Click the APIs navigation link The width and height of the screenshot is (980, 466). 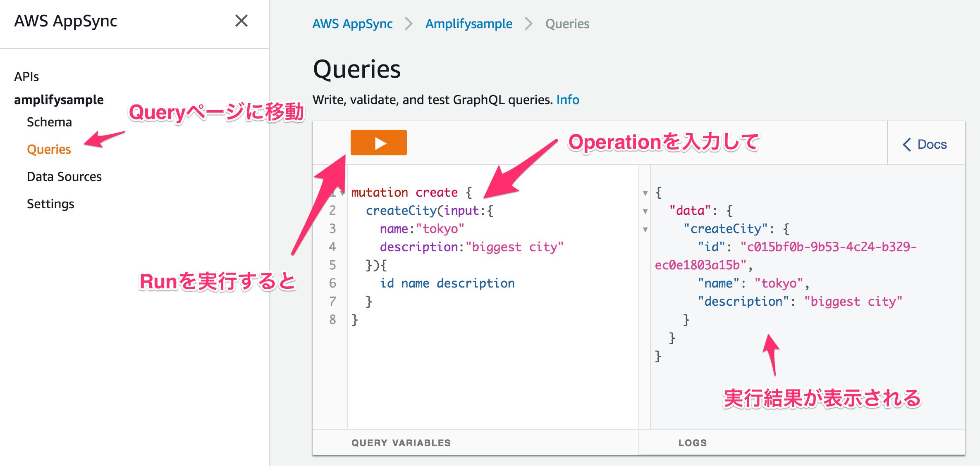(26, 77)
